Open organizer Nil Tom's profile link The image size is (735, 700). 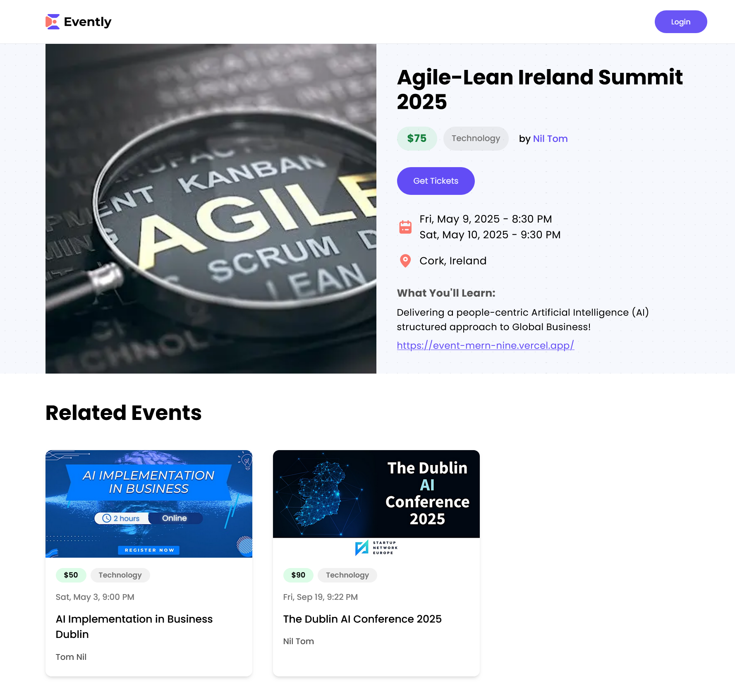pyautogui.click(x=550, y=139)
